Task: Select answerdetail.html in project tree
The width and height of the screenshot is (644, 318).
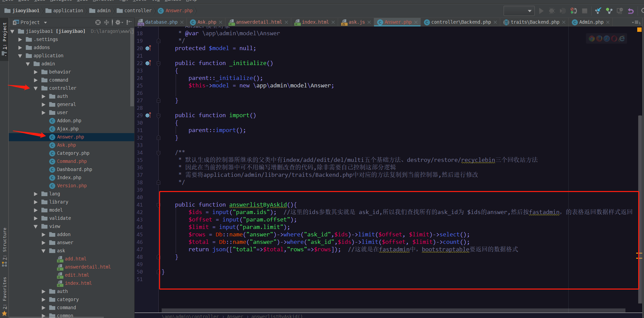Action: pyautogui.click(x=87, y=267)
